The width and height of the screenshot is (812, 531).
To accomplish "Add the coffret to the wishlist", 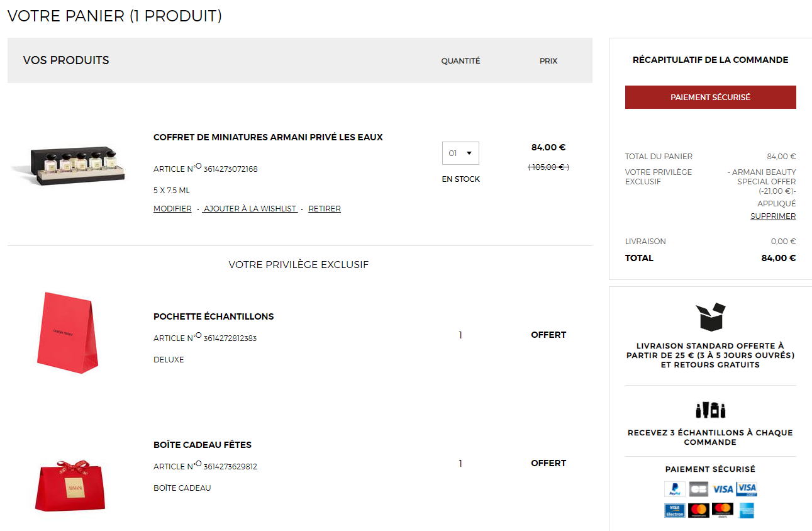I will click(x=250, y=209).
